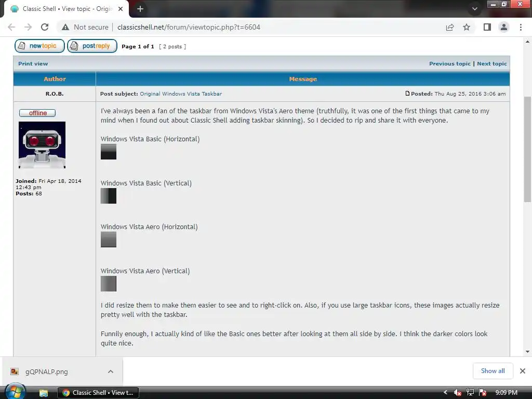Viewport: 532px width, 399px height.
Task: Open the network tray icon
Action: (x=470, y=393)
